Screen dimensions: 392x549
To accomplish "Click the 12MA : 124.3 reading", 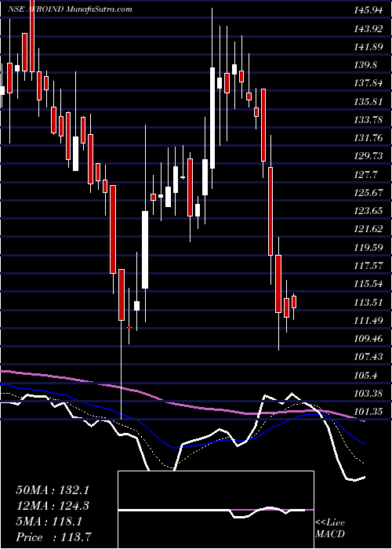I will point(53,506).
